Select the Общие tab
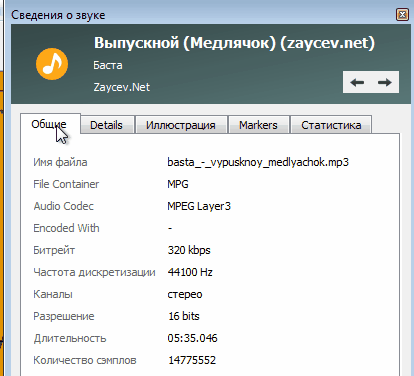The image size is (414, 376). point(50,124)
